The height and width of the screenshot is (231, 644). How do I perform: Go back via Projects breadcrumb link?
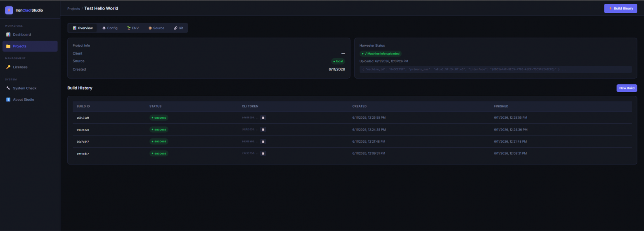coord(73,9)
